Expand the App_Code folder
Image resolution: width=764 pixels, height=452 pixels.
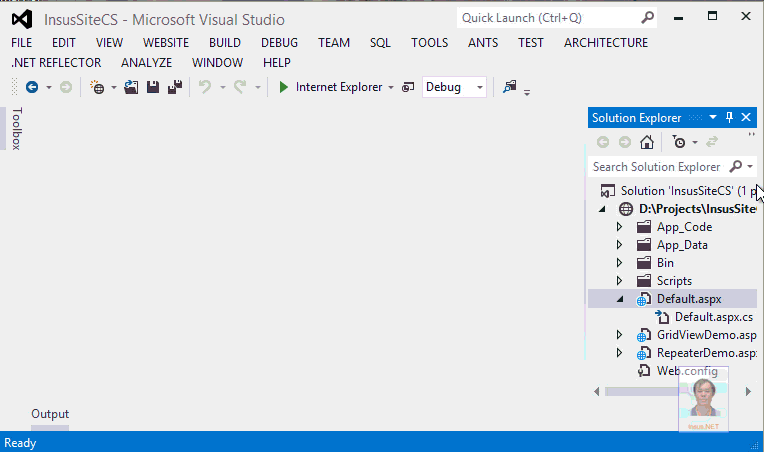619,227
